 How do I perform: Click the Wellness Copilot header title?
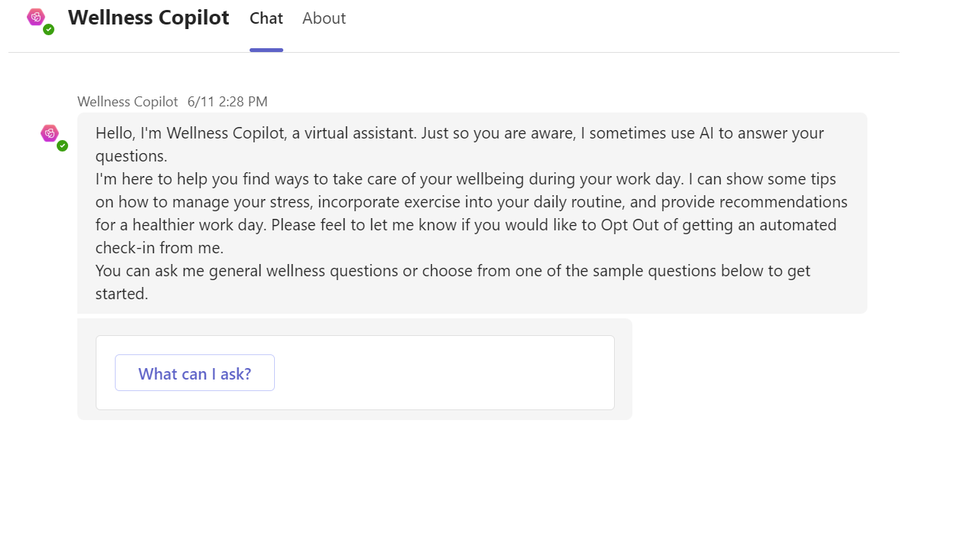point(149,18)
